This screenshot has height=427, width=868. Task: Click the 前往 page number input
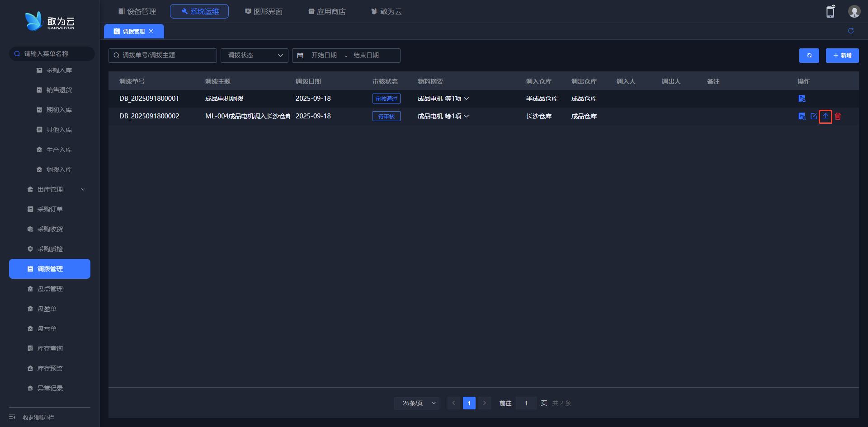[526, 403]
